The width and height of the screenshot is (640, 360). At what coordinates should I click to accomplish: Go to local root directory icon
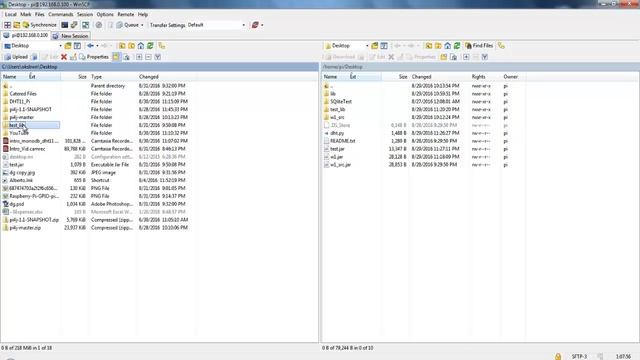(131, 46)
